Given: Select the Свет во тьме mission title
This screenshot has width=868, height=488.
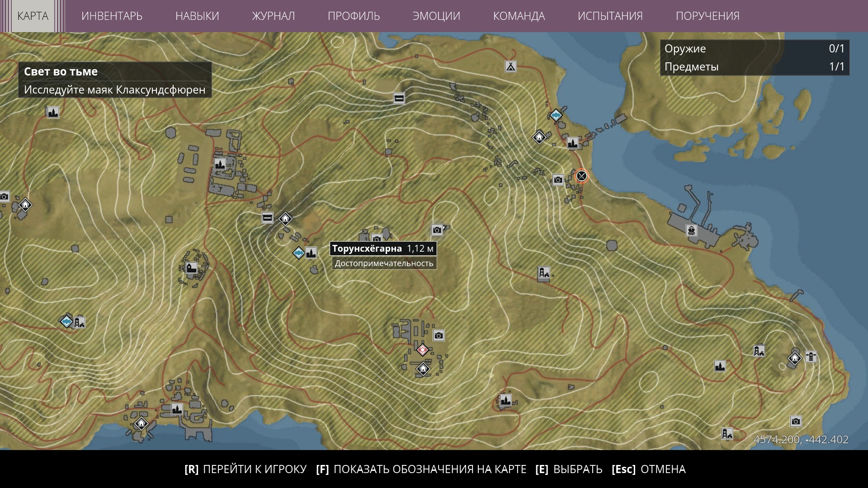Looking at the screenshot, I should pyautogui.click(x=61, y=71).
